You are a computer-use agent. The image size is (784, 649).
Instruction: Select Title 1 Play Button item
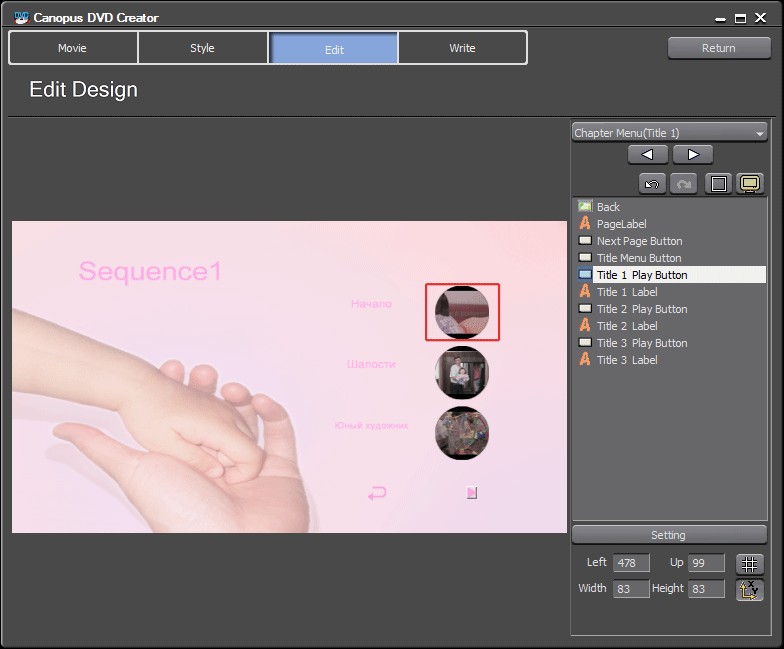click(x=670, y=274)
